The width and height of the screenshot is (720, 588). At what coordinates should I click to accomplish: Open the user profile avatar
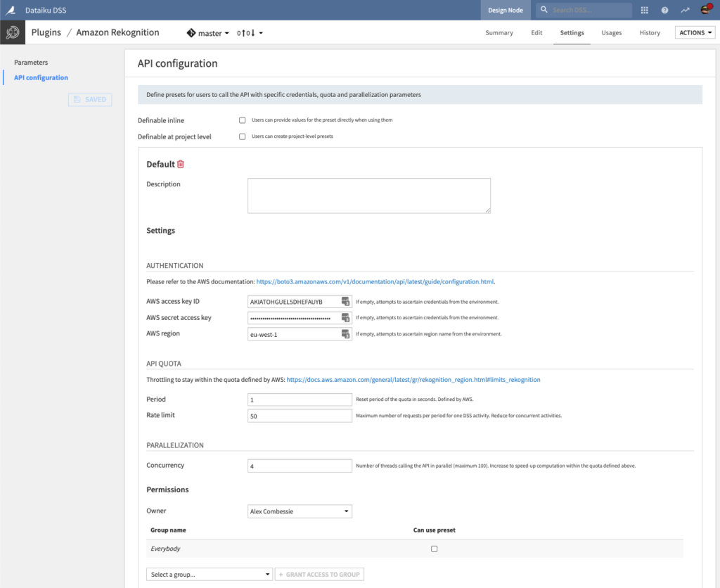[x=706, y=10]
